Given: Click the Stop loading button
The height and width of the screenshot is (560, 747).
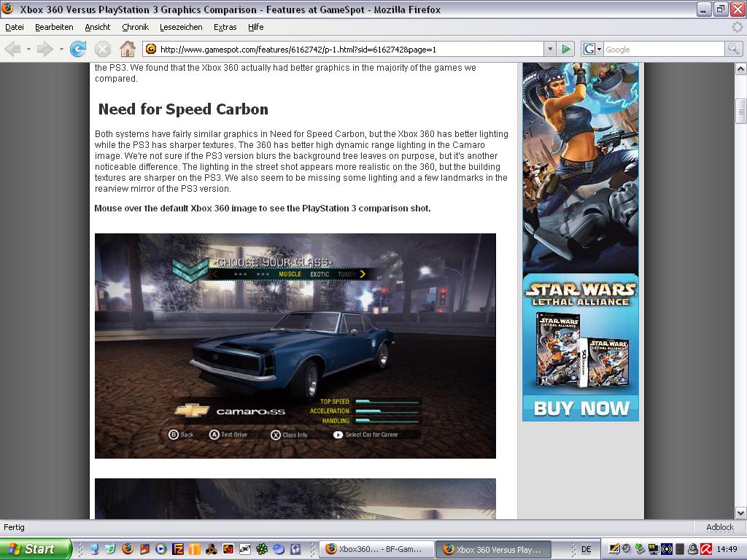Looking at the screenshot, I should (102, 49).
